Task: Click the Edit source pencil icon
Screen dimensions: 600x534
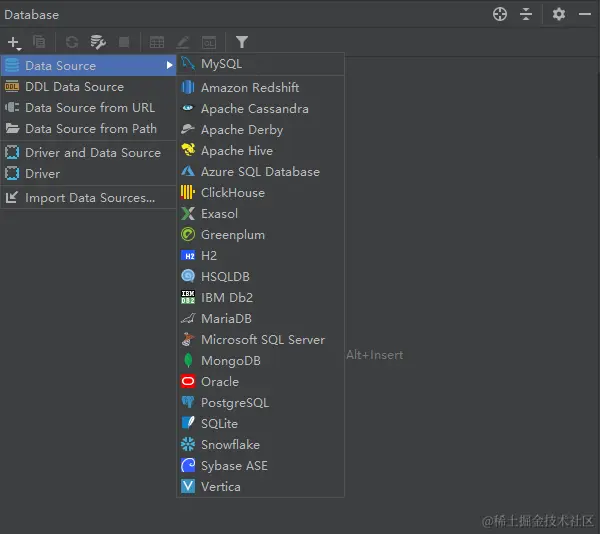Action: [183, 42]
